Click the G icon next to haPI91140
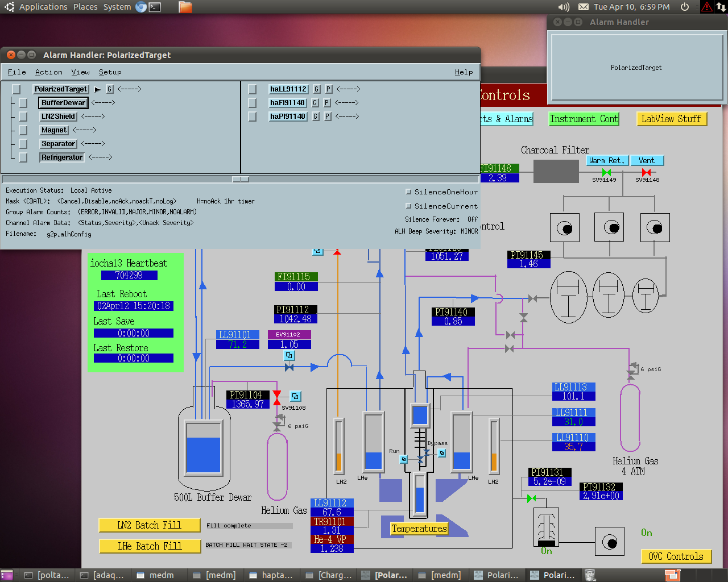 click(316, 117)
